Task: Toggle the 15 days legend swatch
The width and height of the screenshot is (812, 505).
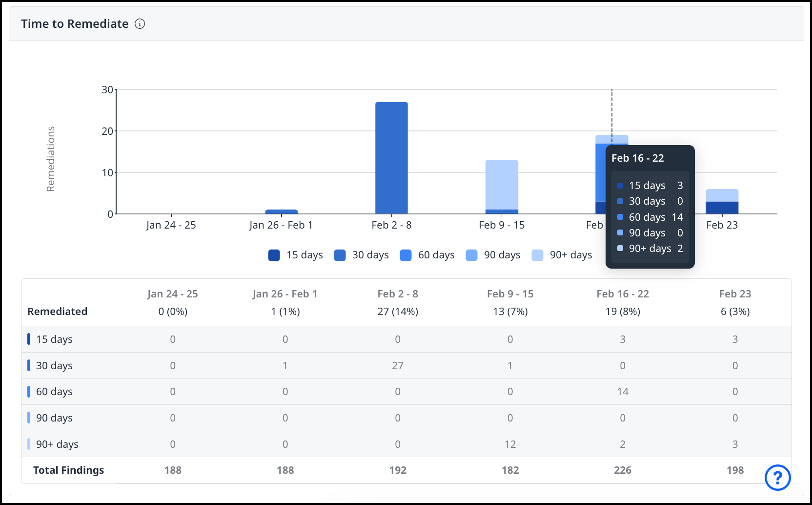Action: click(x=274, y=255)
